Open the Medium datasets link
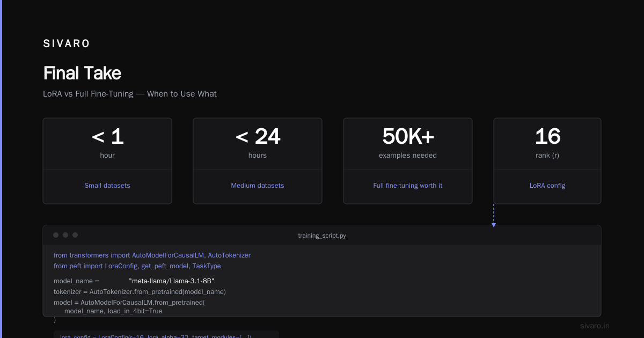The image size is (644, 338). (258, 186)
